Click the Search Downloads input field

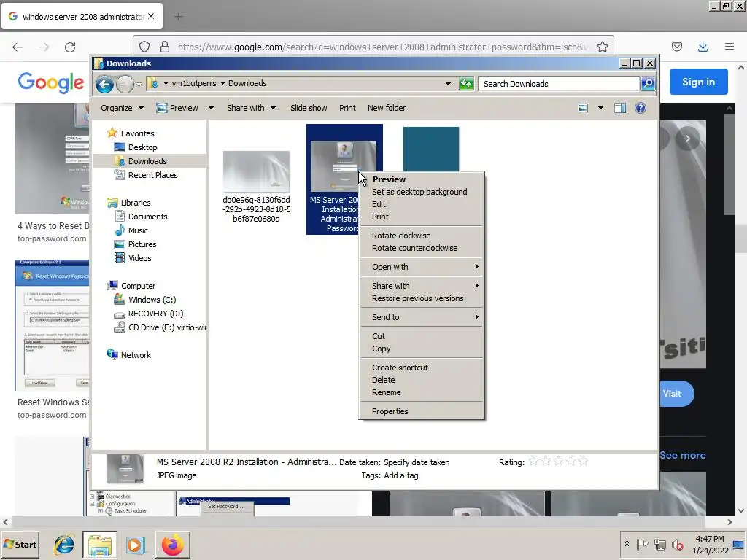click(x=560, y=84)
